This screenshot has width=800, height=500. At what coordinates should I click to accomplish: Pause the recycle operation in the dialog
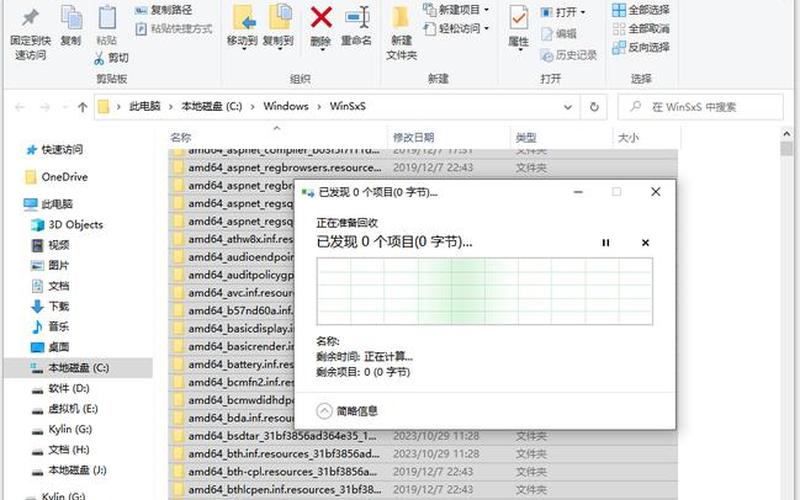tap(606, 243)
